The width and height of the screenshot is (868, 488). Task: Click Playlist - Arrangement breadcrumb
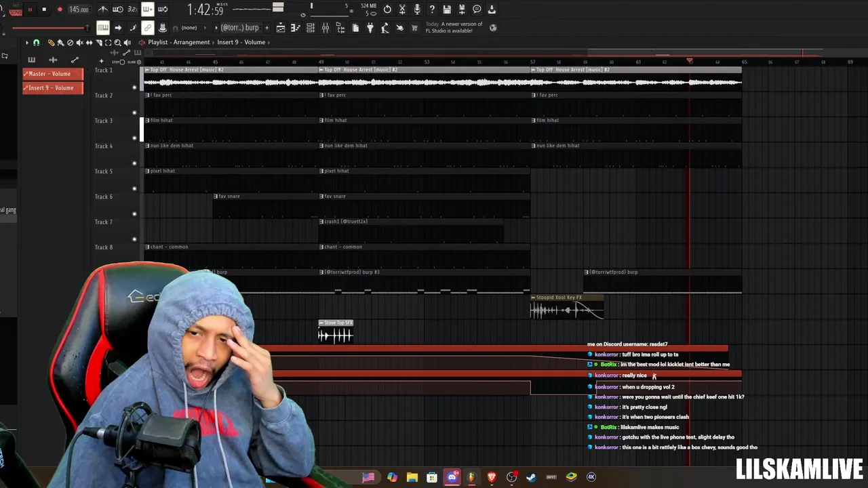click(179, 42)
